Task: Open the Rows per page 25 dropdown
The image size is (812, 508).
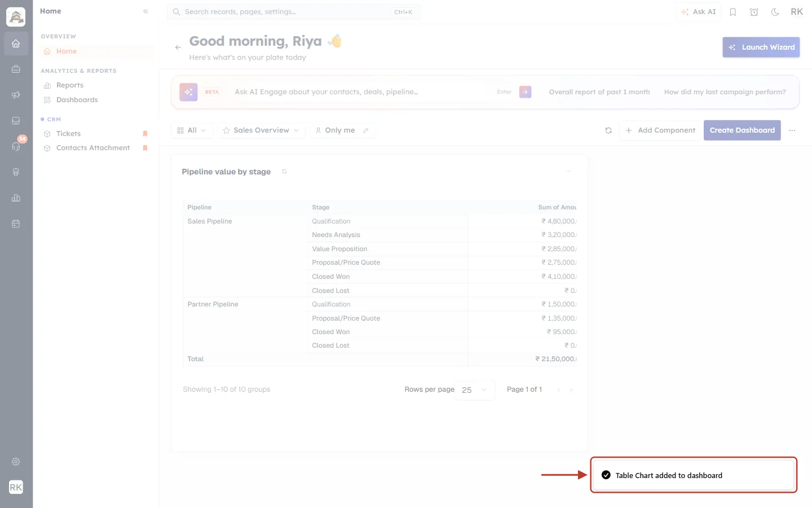Action: [475, 390]
